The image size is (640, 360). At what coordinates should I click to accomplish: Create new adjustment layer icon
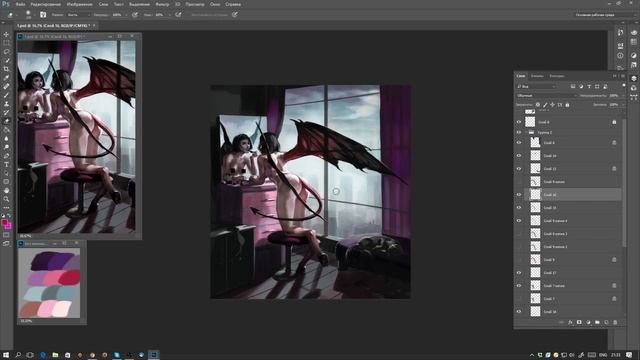[588, 322]
